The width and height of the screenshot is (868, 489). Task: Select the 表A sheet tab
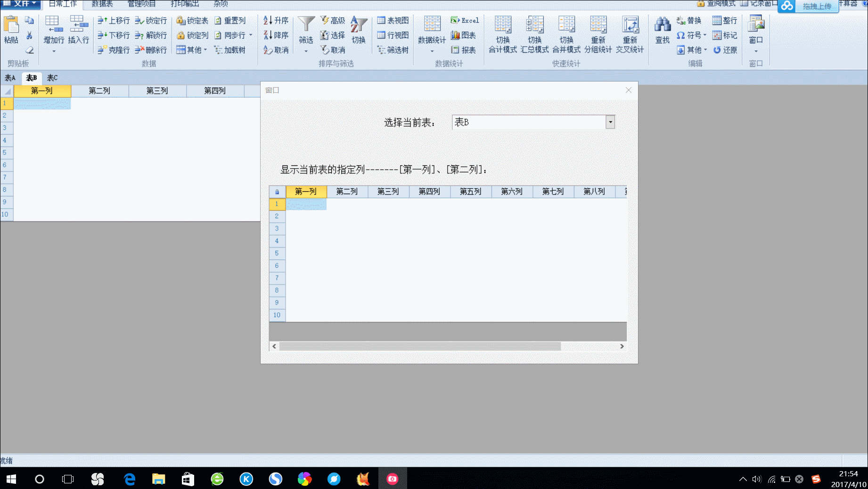10,78
